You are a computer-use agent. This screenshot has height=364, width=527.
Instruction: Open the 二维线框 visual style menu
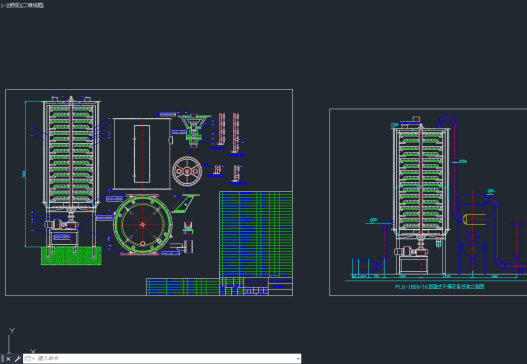[32, 5]
